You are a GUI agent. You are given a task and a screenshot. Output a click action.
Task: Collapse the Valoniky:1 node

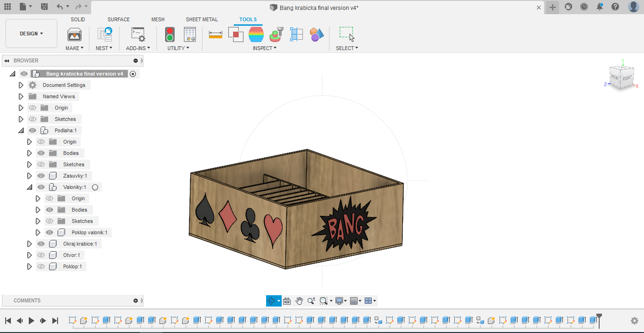pyautogui.click(x=29, y=187)
